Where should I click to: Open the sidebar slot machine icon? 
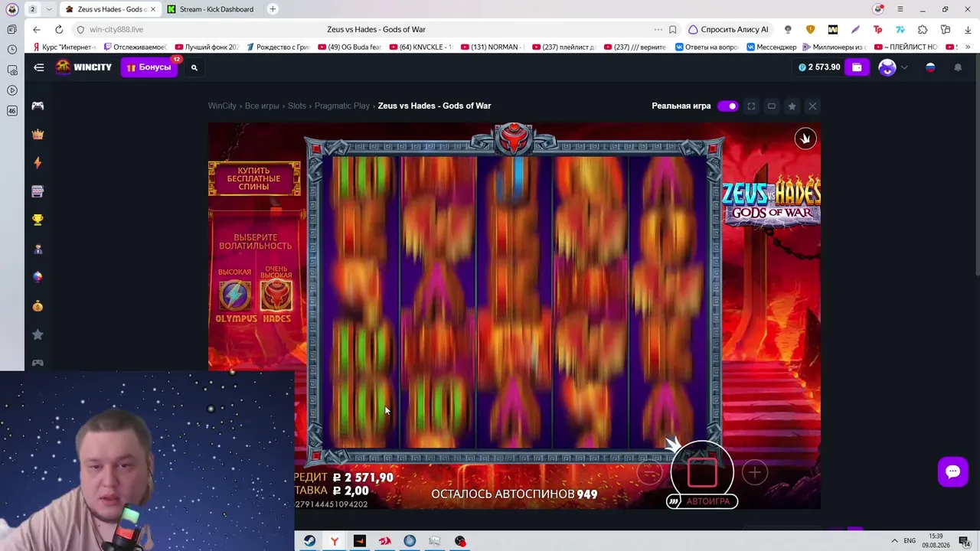(x=38, y=191)
